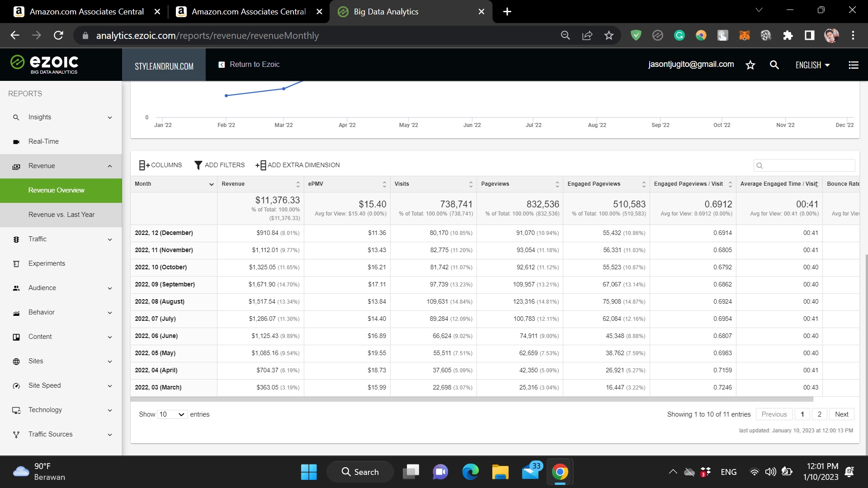Click the Add Extra Dimension icon
This screenshot has width=868, height=488.
pyautogui.click(x=261, y=165)
